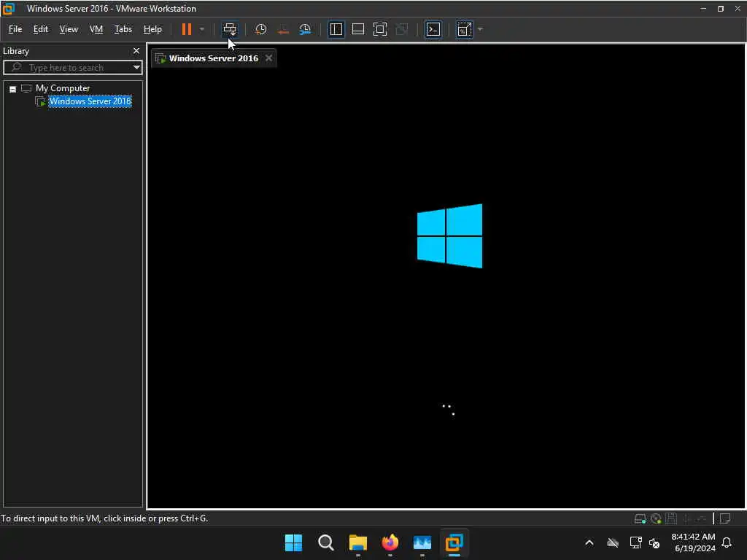Screen dimensions: 747x560
Task: Send Ctrl+Alt+Del to the virtual machine
Action: (x=230, y=29)
